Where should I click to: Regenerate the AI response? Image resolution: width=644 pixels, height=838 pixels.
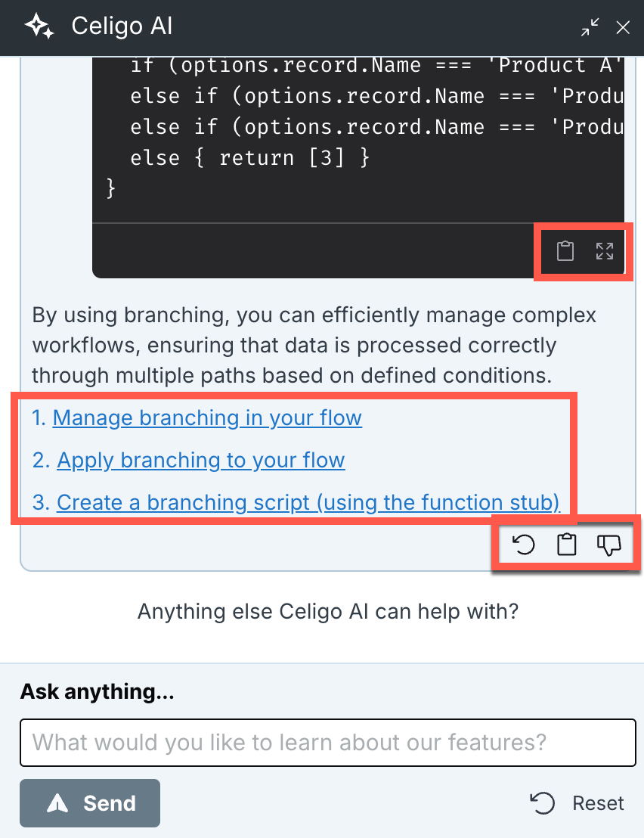pyautogui.click(x=523, y=545)
